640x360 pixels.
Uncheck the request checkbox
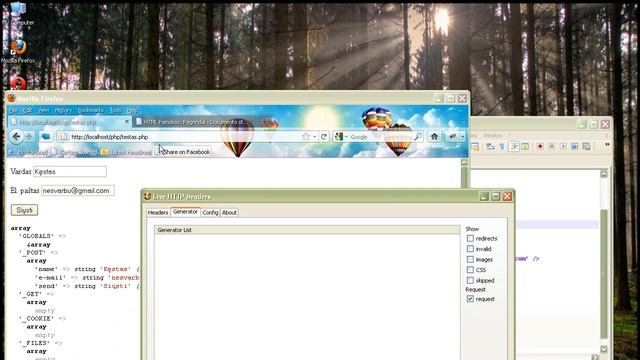(470, 299)
